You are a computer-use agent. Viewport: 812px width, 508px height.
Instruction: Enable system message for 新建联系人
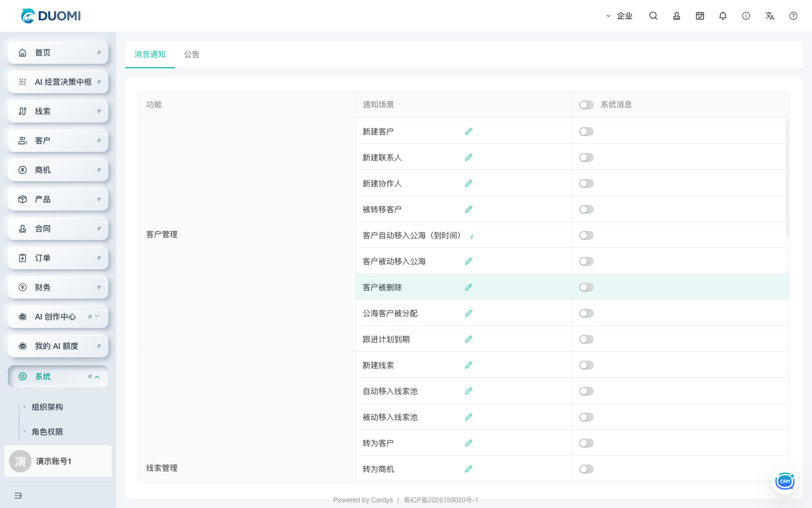point(586,157)
